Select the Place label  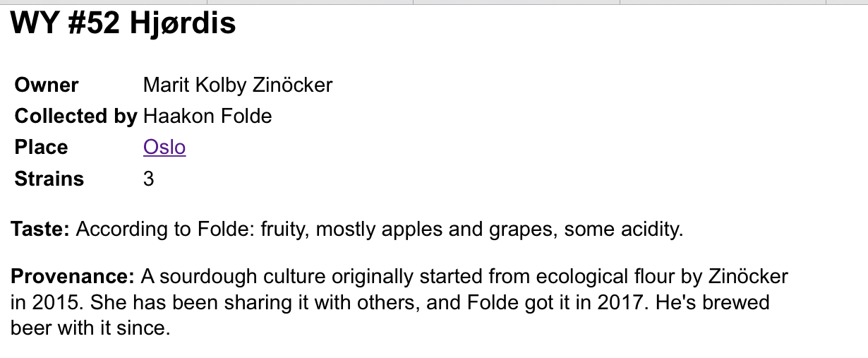[42, 148]
